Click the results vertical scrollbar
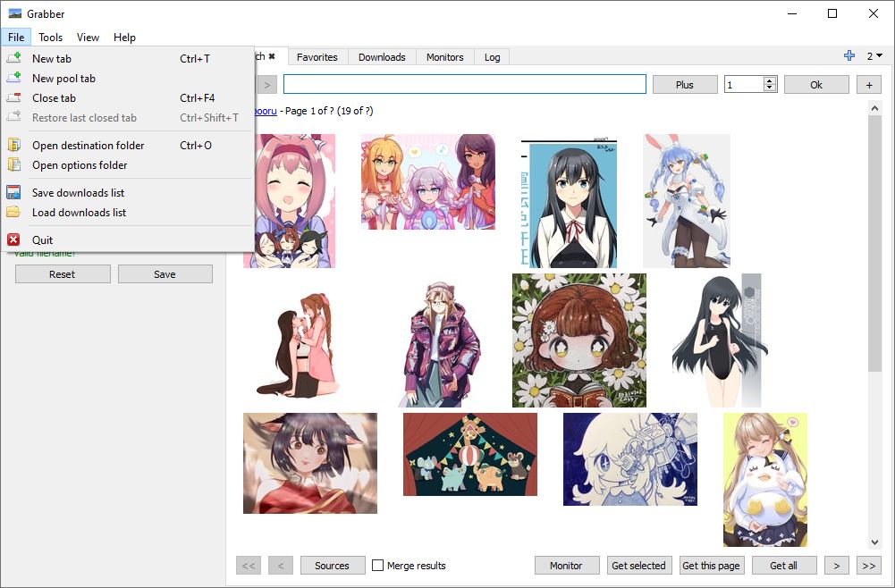895x588 pixels. (x=874, y=242)
